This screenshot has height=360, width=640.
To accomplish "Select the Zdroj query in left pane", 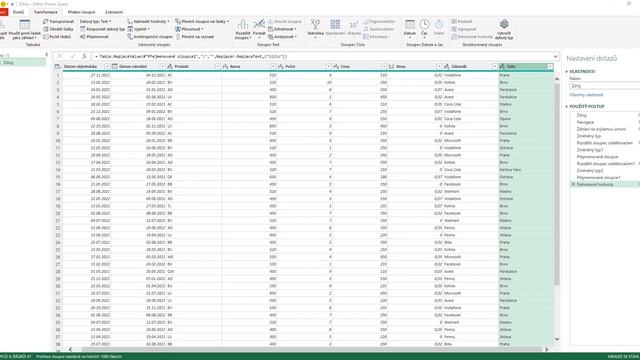I will (x=23, y=62).
